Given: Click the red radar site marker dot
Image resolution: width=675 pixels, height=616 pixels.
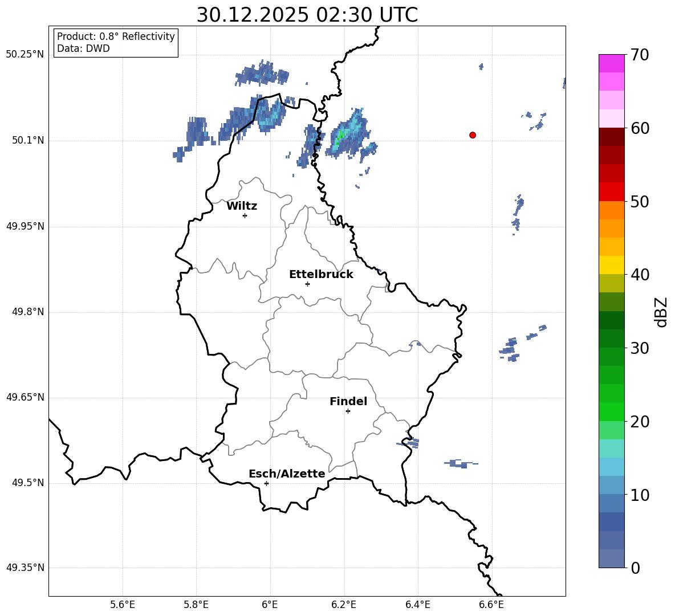Looking at the screenshot, I should pos(473,135).
